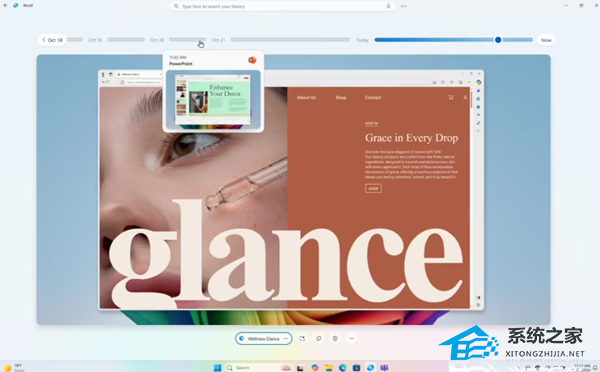
Task: Click the snapshot screen-capture icon
Action: (302, 338)
